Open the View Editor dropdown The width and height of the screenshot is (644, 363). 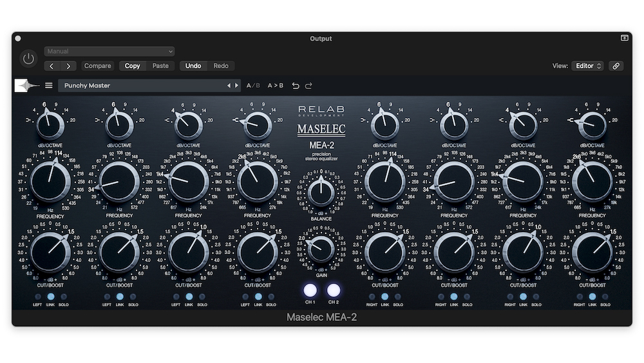point(587,66)
